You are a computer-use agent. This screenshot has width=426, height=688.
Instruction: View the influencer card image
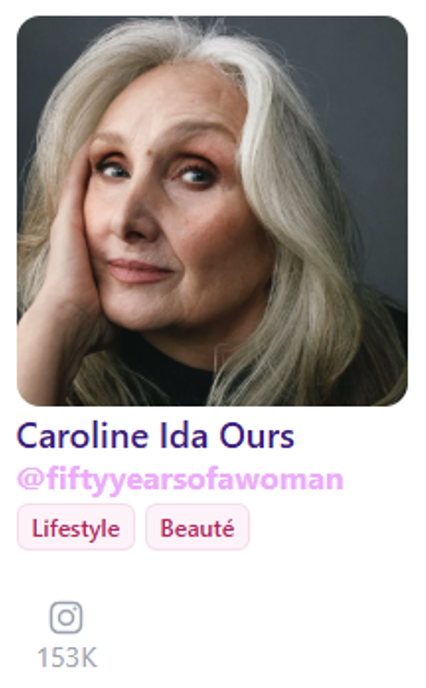tap(212, 211)
